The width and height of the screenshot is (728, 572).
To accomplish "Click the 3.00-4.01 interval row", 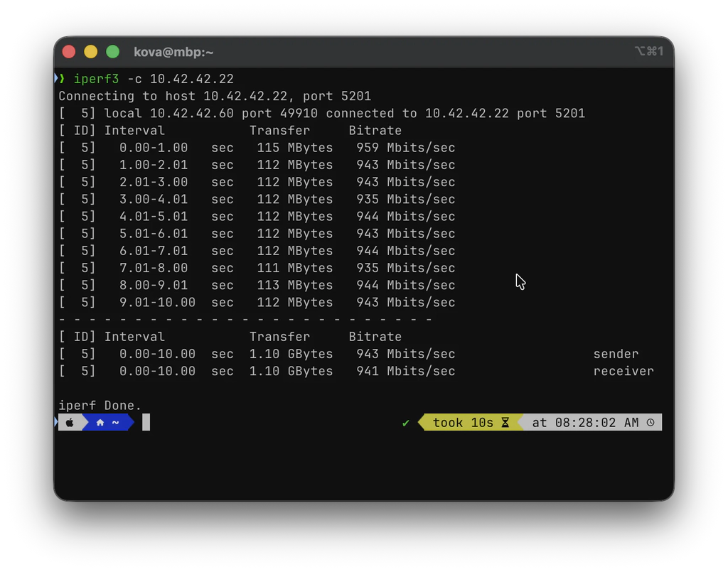I will click(257, 199).
